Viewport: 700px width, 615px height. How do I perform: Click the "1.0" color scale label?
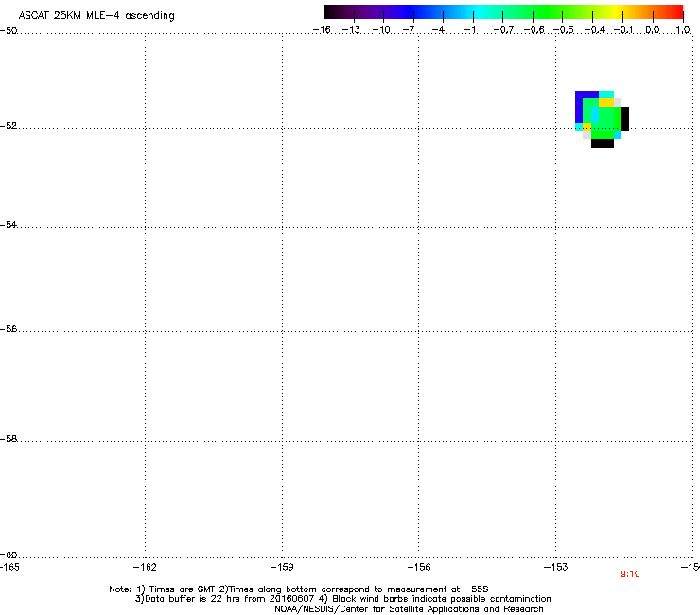pos(683,30)
